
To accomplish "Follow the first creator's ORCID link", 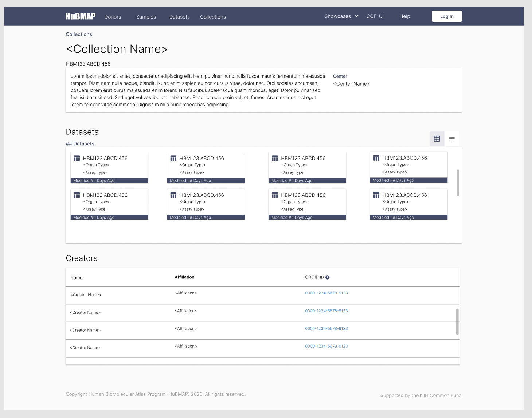I will (326, 293).
